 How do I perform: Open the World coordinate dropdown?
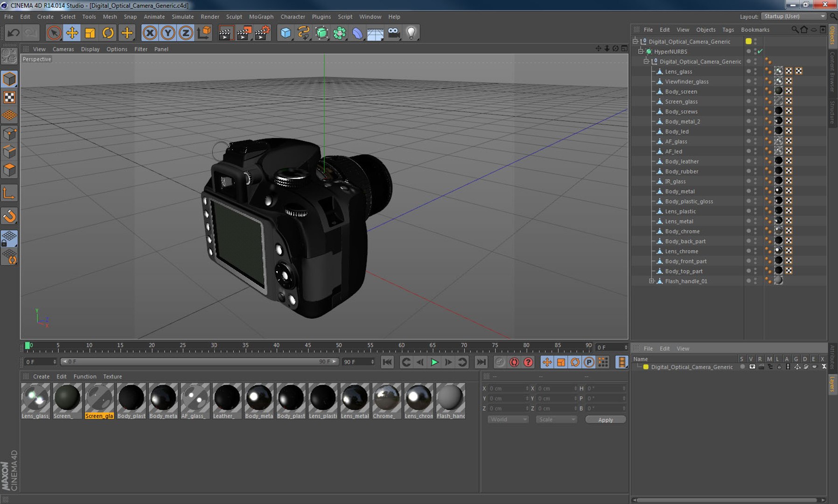pos(508,420)
